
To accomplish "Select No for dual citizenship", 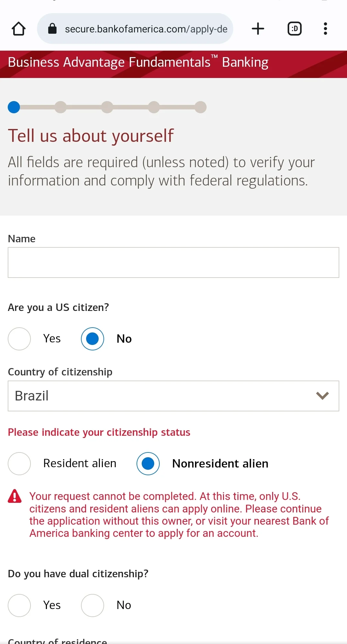I will [93, 605].
